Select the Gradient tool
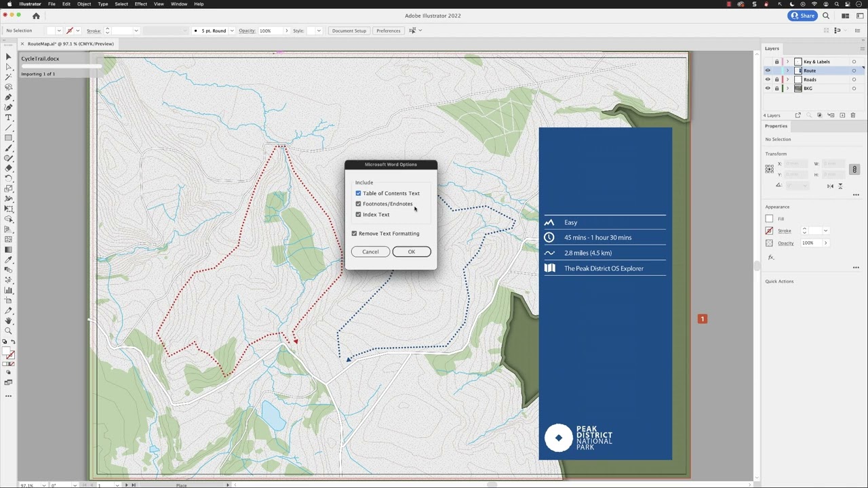This screenshot has height=488, width=868. point(8,249)
